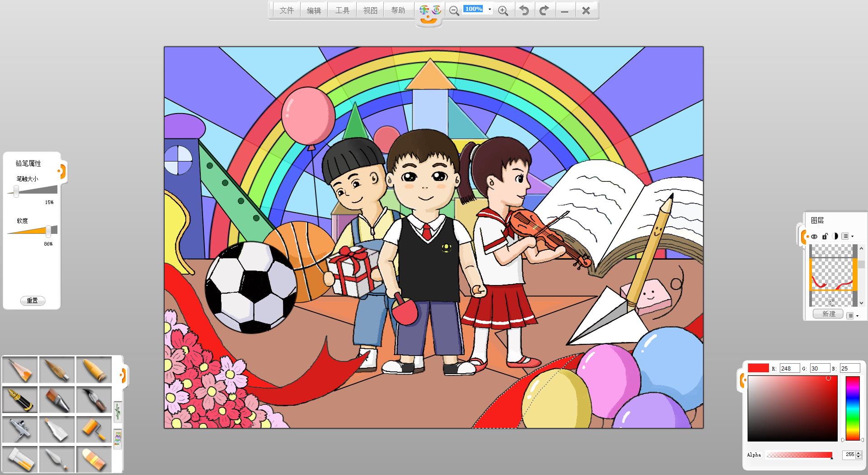
Task: Toggle the layer opacity half-circle icon
Action: [x=835, y=236]
